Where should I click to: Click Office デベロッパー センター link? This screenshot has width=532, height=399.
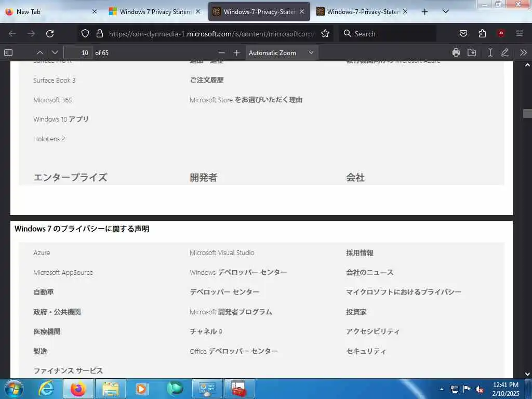pyautogui.click(x=234, y=351)
